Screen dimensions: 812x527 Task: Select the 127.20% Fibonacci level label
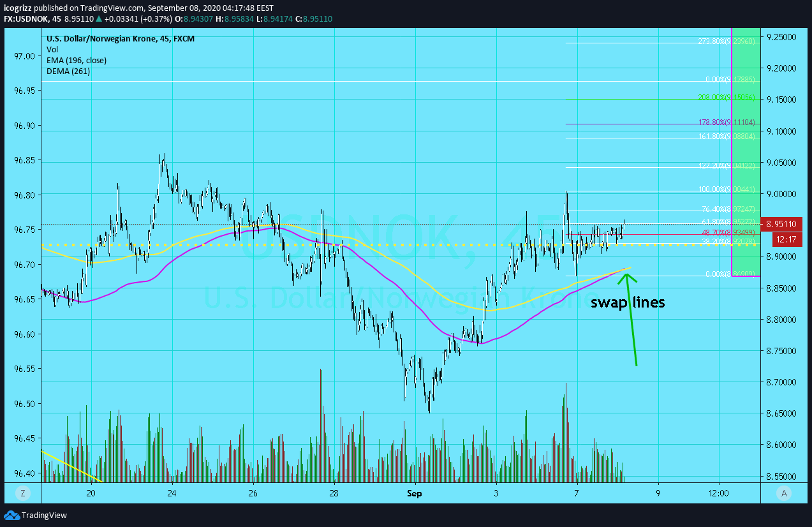727,165
